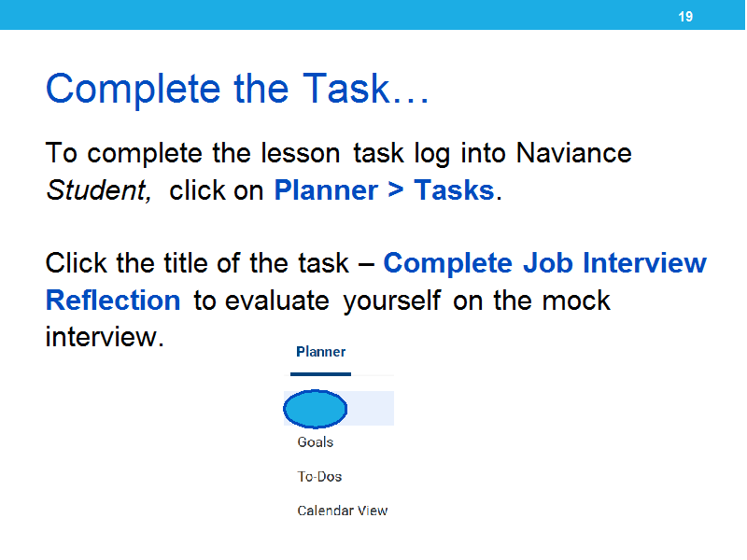The image size is (747, 560).
Task: Select To-Dos in the Planner menu
Action: pyautogui.click(x=319, y=477)
